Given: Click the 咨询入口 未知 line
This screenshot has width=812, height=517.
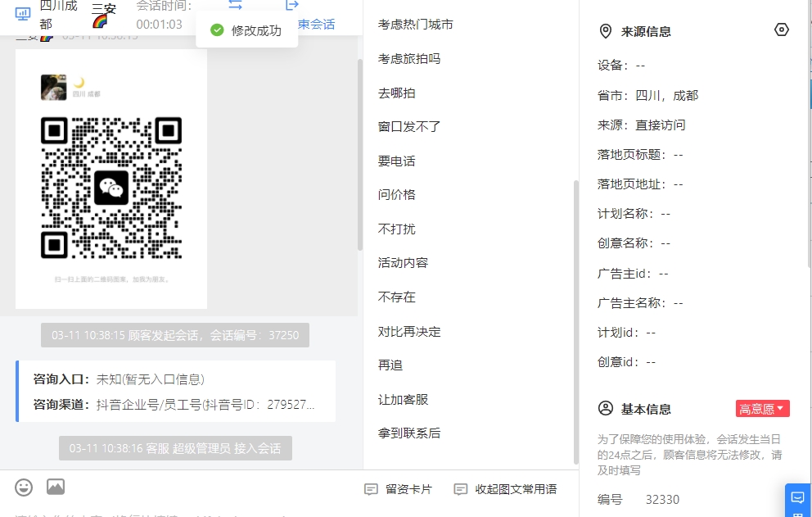Looking at the screenshot, I should (119, 379).
